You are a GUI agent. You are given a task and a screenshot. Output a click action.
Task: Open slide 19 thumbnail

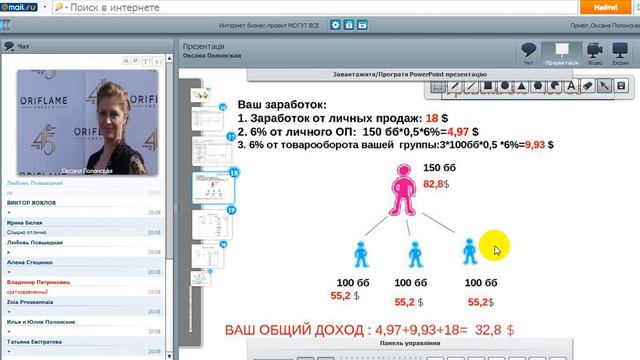tap(212, 224)
